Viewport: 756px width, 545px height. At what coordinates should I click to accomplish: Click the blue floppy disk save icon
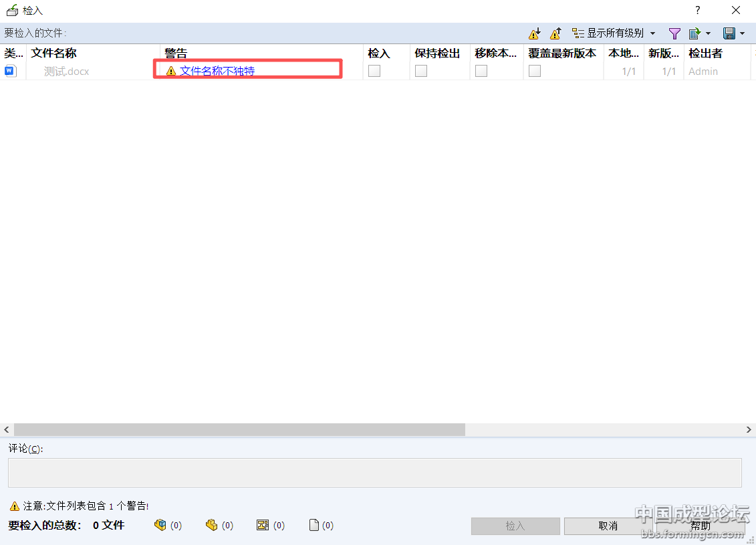pos(729,33)
